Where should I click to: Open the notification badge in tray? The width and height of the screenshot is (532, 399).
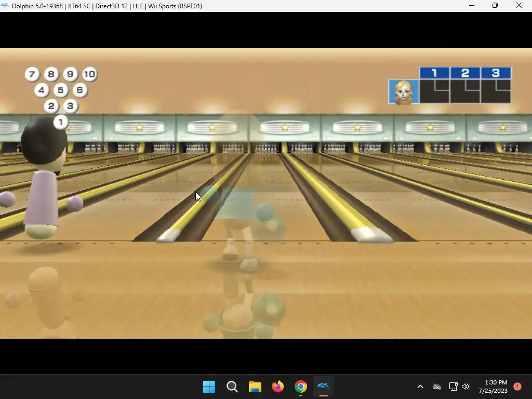(517, 387)
